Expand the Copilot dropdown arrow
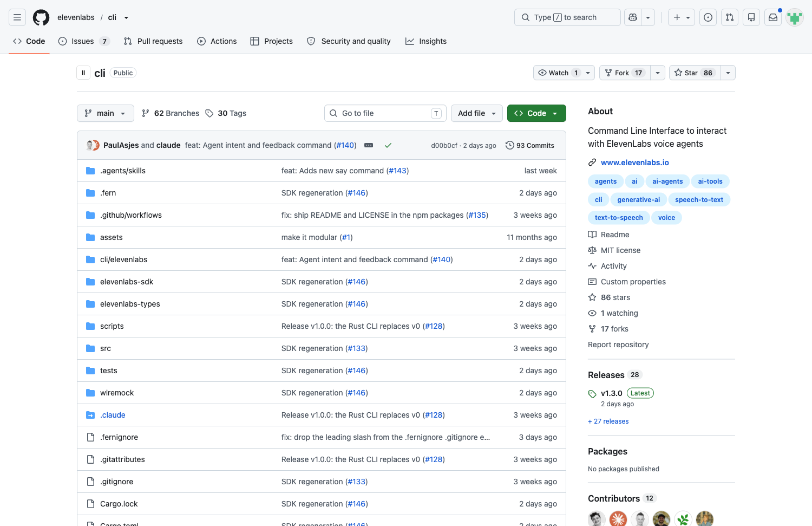 (648, 17)
